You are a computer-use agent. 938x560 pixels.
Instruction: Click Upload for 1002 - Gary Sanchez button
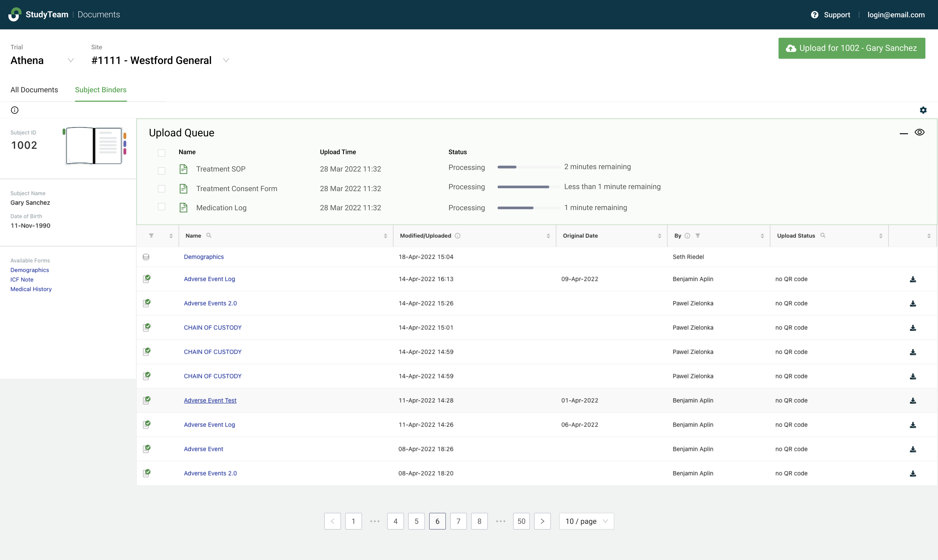851,48
